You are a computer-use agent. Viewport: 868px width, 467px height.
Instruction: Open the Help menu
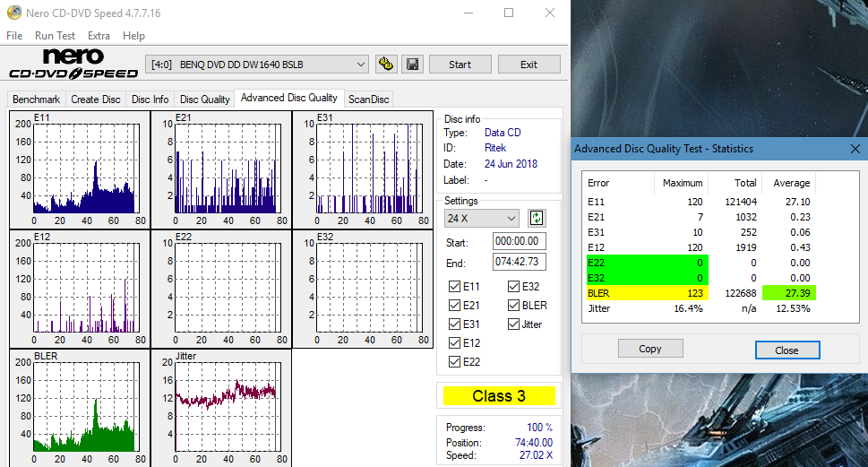click(x=133, y=36)
